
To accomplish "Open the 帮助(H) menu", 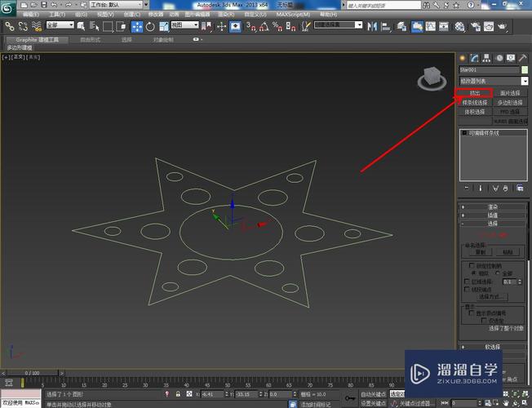I will point(329,14).
